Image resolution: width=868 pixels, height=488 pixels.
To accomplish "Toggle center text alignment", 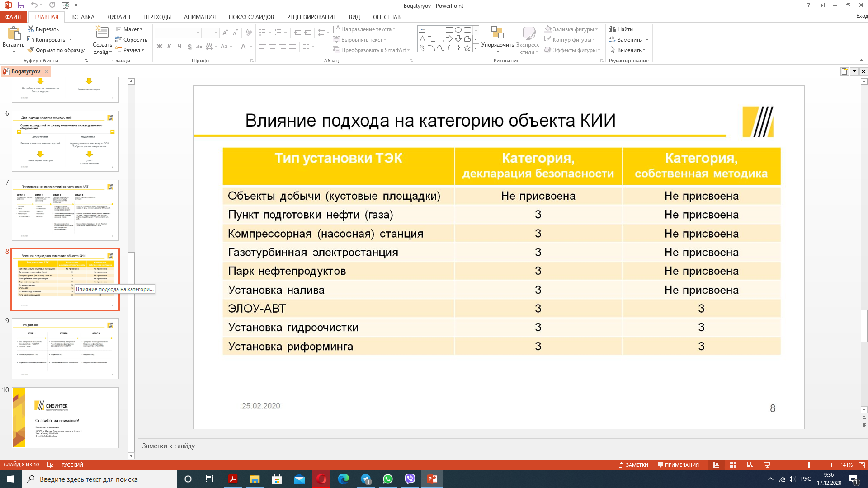I will [272, 47].
